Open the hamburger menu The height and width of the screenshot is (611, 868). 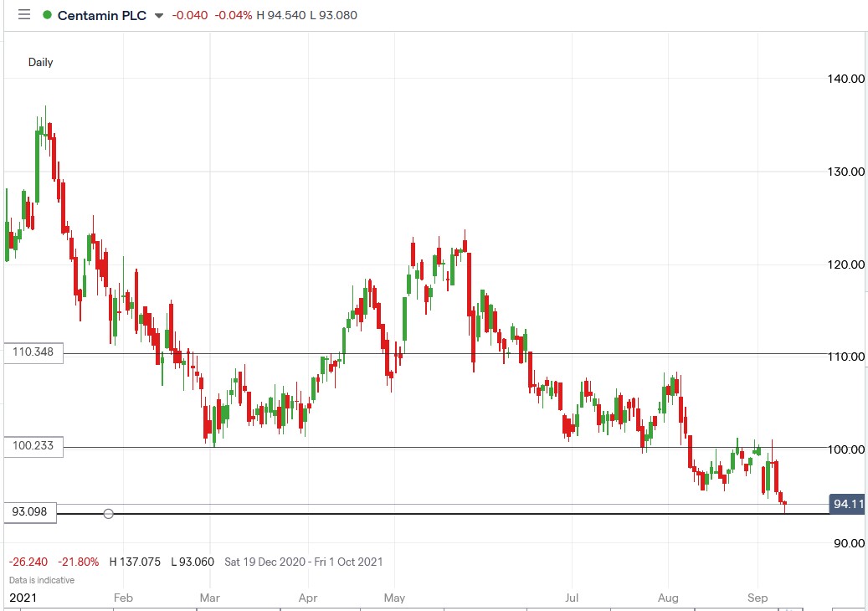[x=23, y=14]
